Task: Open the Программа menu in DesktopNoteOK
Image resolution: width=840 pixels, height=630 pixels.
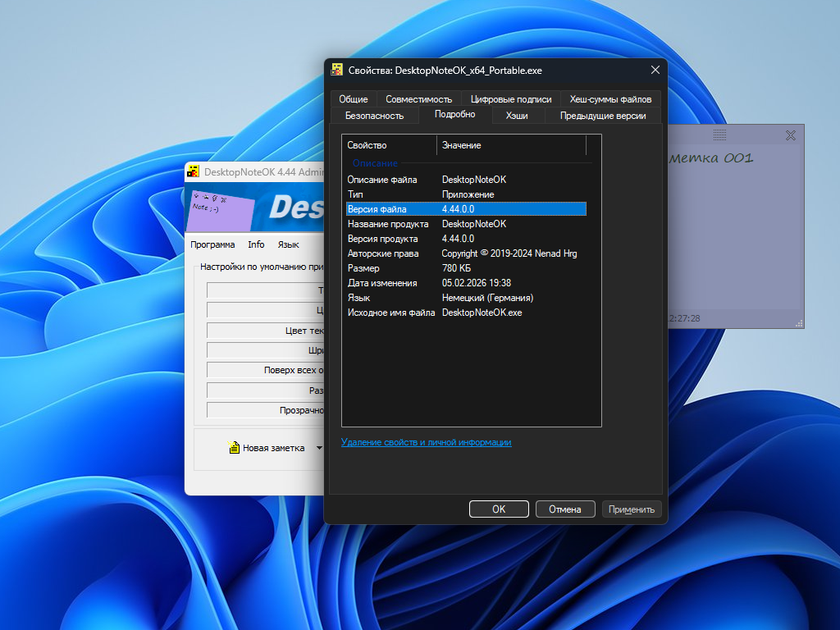Action: pos(212,244)
